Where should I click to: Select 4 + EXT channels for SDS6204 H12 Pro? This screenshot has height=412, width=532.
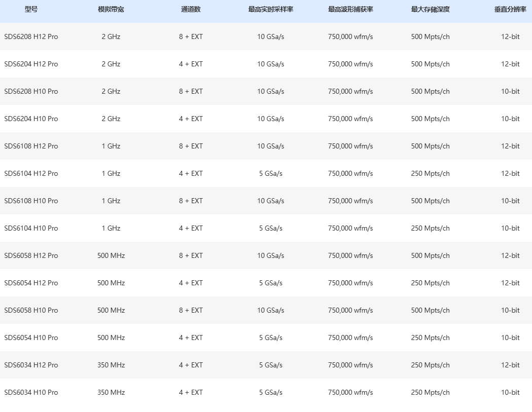click(x=191, y=64)
